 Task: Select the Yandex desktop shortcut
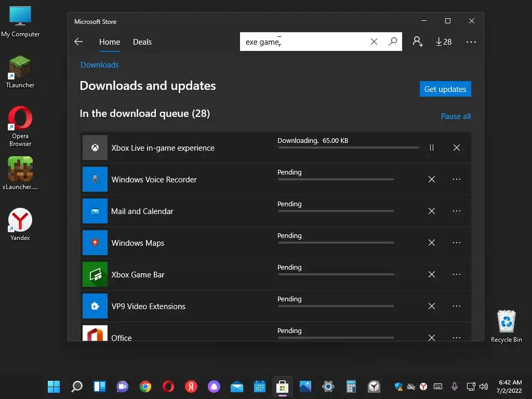pos(20,224)
